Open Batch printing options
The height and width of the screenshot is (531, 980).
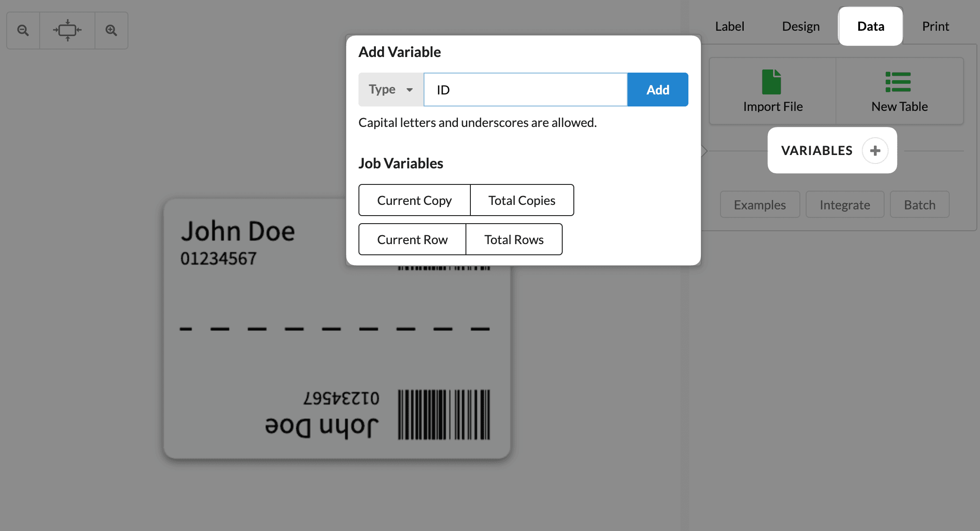(x=919, y=204)
